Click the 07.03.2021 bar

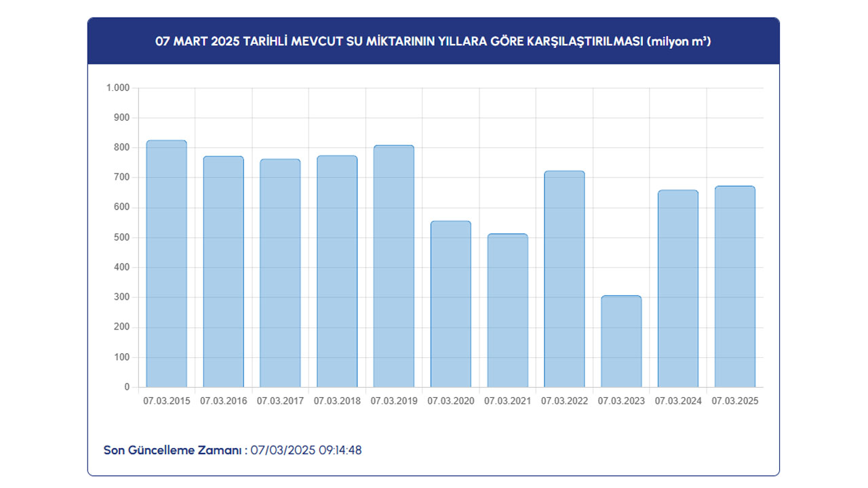507,310
